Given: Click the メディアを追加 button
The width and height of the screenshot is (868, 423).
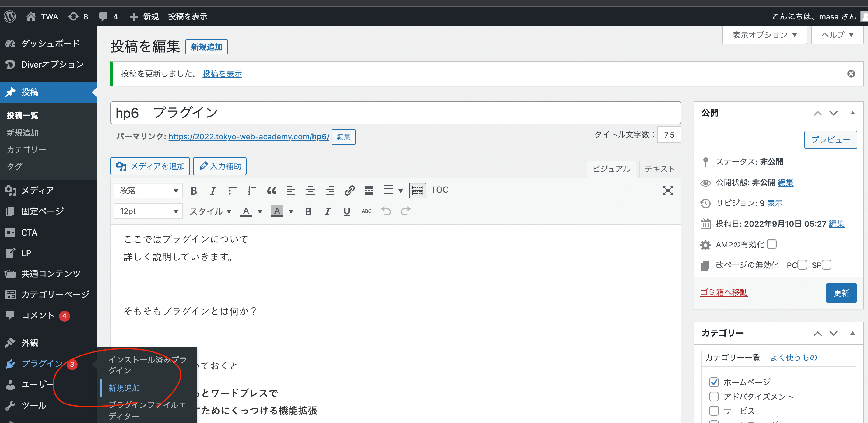Looking at the screenshot, I should click(x=150, y=166).
